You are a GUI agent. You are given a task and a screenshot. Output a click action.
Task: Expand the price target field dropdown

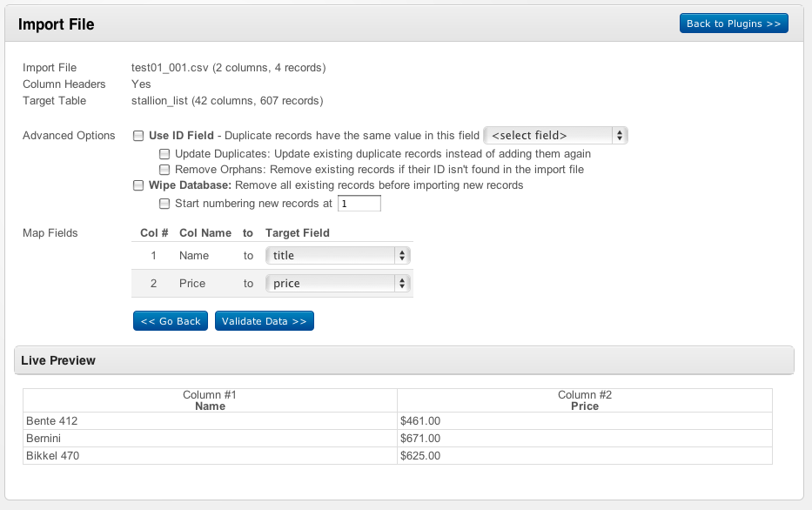click(338, 283)
